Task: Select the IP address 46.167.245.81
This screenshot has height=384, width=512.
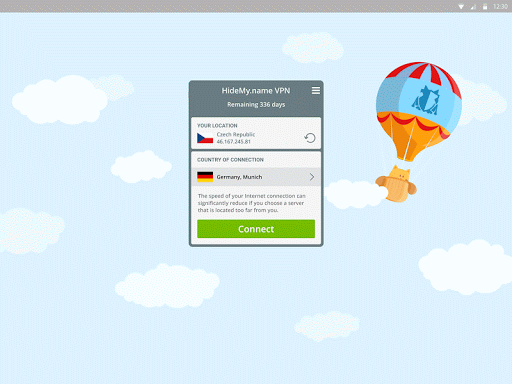Action: click(234, 142)
